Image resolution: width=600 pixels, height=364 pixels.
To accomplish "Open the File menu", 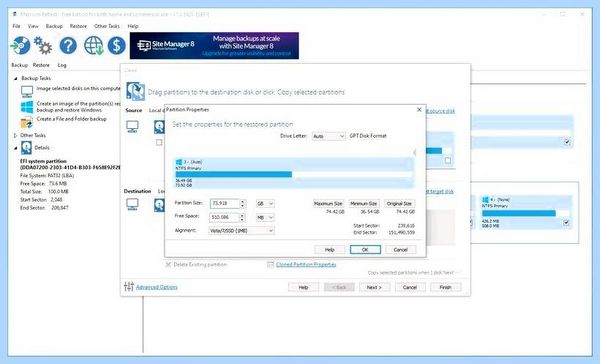I will coord(16,26).
